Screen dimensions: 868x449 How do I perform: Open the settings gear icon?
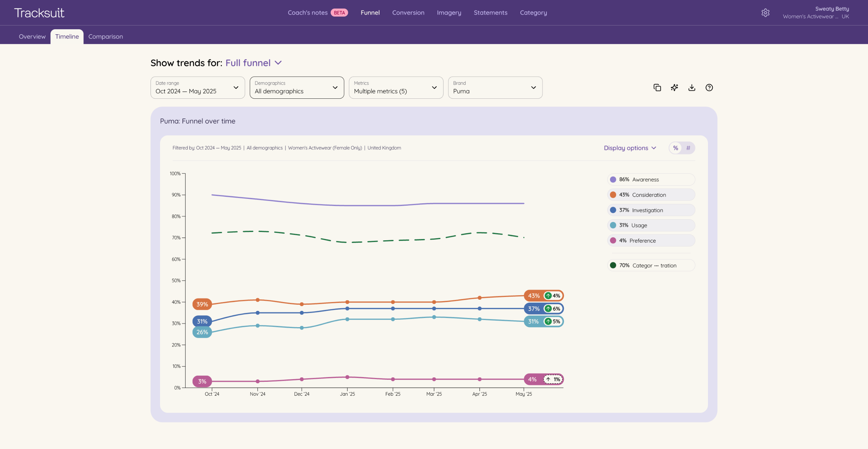click(x=765, y=13)
